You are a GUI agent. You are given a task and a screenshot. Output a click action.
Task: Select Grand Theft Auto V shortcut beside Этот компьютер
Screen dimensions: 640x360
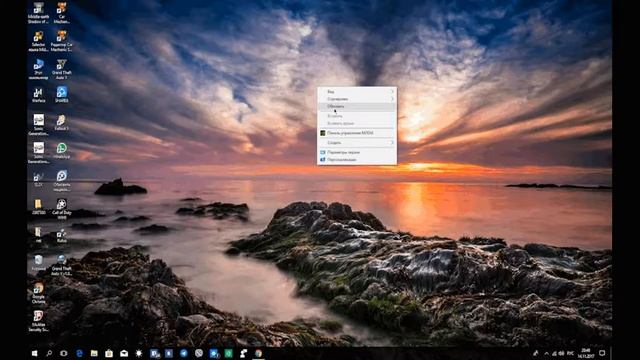(62, 69)
